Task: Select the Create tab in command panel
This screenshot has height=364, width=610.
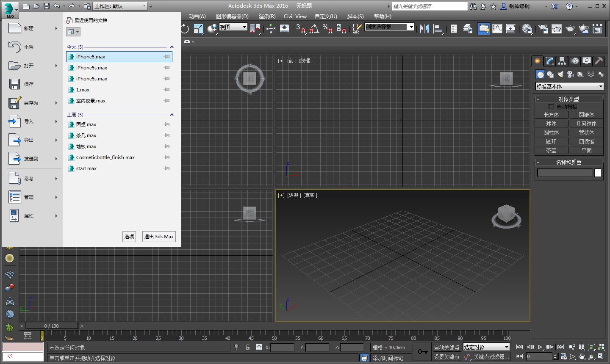Action: tap(538, 61)
